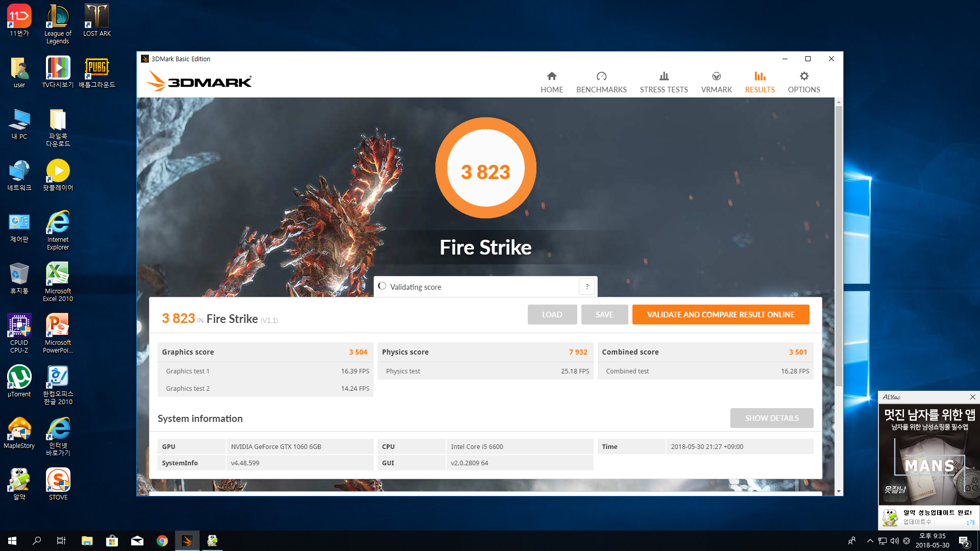This screenshot has width=980, height=551.
Task: Select the LOST ARK desktop icon
Action: pos(97,21)
